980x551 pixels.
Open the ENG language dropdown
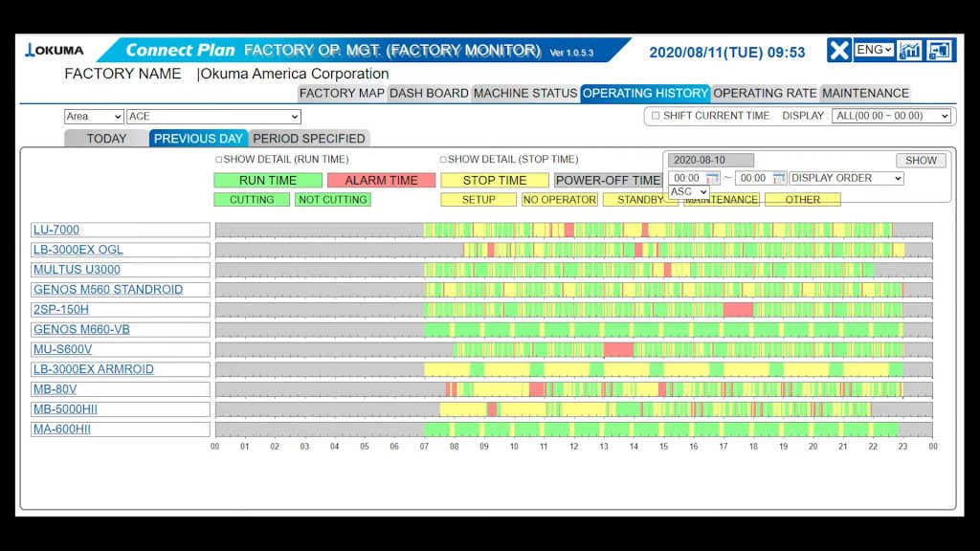tap(874, 50)
